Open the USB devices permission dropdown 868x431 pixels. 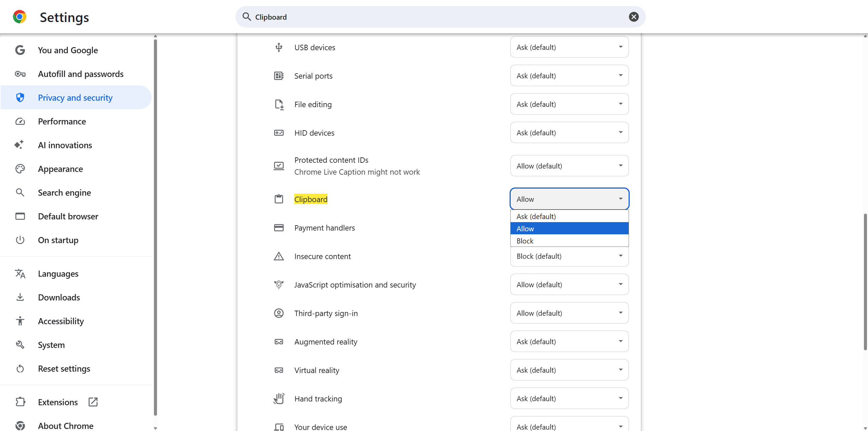[x=569, y=47]
